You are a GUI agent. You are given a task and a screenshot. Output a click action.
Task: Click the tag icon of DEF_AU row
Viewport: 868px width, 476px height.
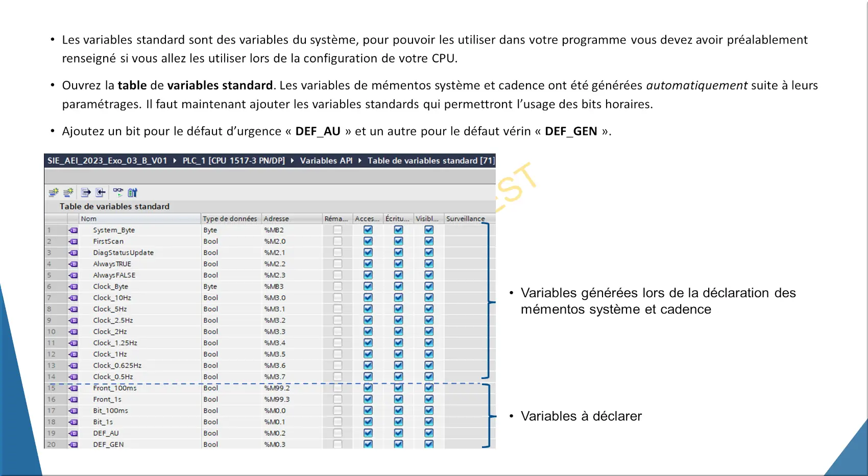[x=74, y=433]
